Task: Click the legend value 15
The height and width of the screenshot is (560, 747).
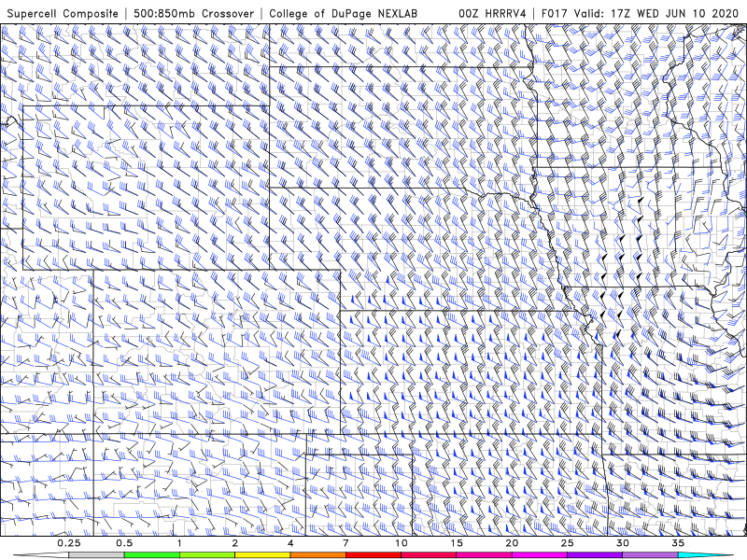Action: pyautogui.click(x=457, y=543)
